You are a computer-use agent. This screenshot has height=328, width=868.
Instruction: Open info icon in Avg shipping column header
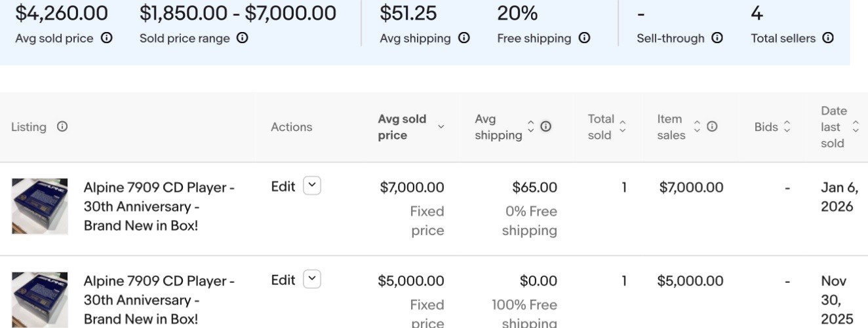click(x=545, y=126)
